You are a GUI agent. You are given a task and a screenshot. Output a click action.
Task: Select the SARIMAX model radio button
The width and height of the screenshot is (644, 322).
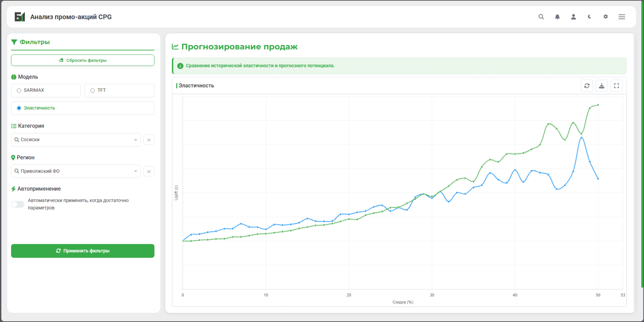19,91
